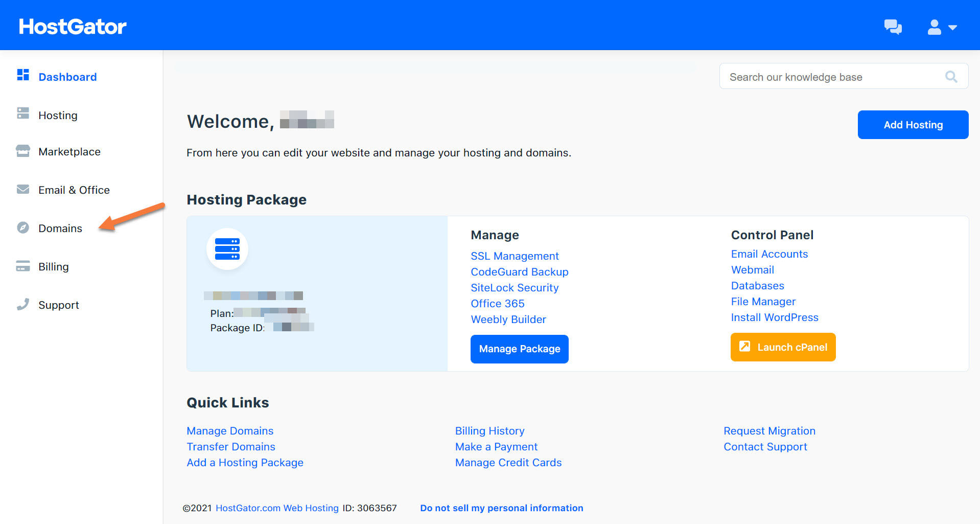Viewport: 980px width, 524px height.
Task: Open the Weebly Builder link
Action: click(508, 320)
